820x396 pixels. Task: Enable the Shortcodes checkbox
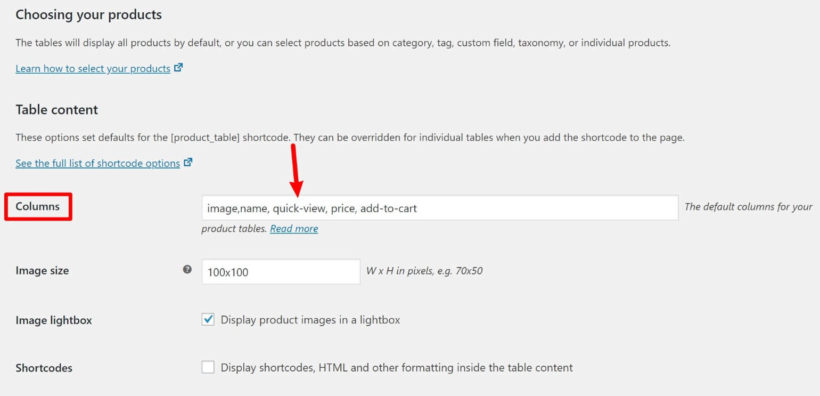tap(208, 367)
